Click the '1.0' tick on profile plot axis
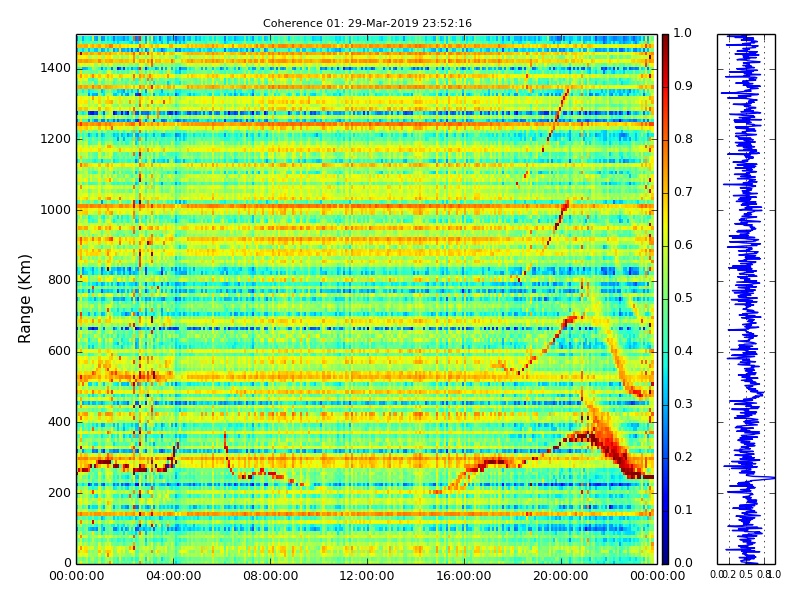Image resolution: width=800 pixels, height=600 pixels. tap(774, 574)
